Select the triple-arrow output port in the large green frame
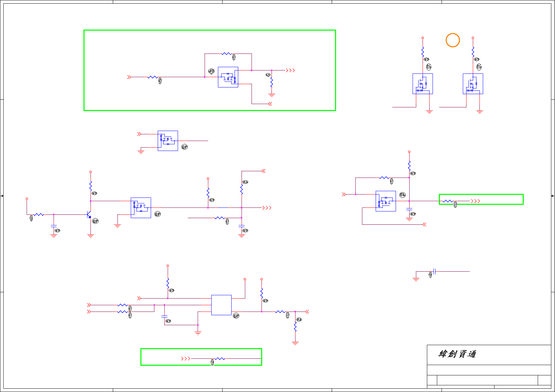This screenshot has height=392, width=555. point(290,70)
